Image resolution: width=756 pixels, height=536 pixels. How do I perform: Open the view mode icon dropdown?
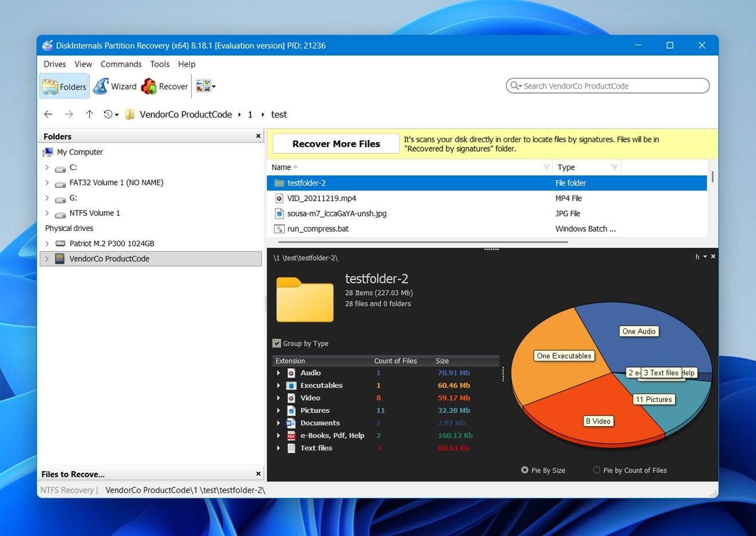(x=205, y=87)
